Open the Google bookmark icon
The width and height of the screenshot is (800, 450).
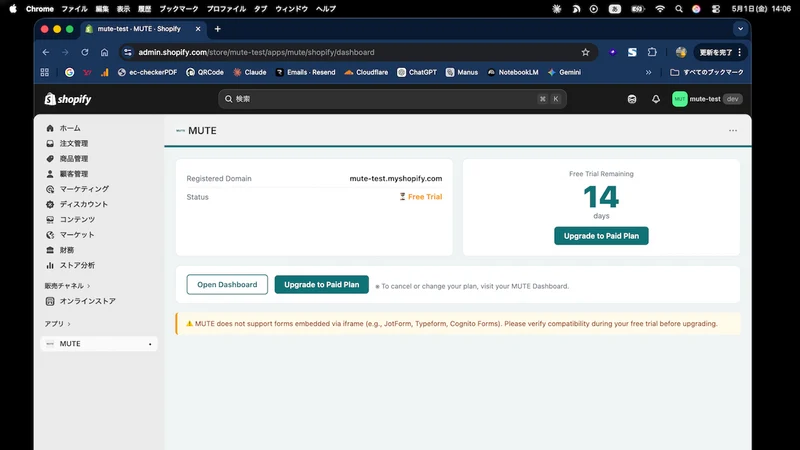pos(69,72)
